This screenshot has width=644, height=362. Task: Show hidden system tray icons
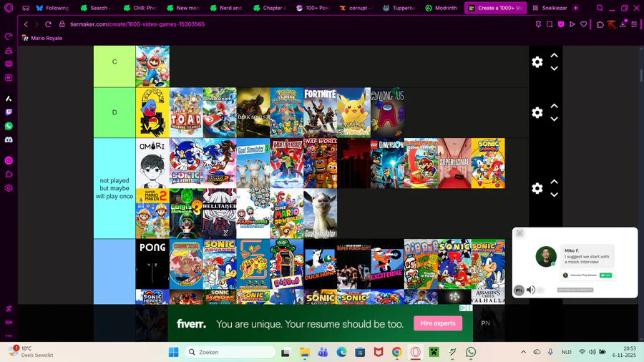523,352
